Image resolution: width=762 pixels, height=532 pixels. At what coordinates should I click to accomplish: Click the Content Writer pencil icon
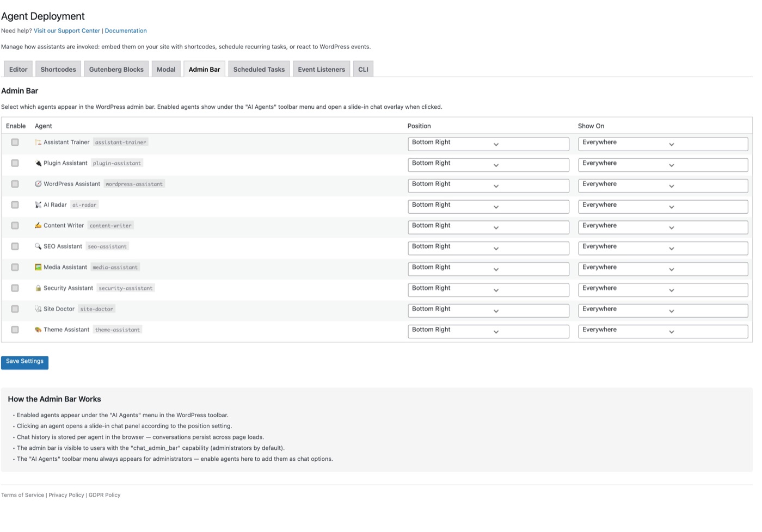38,225
